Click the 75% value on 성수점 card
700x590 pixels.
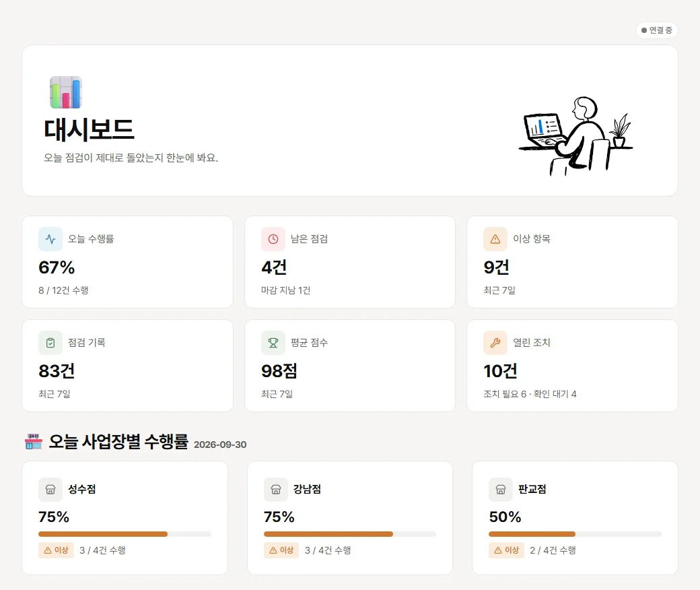point(54,517)
